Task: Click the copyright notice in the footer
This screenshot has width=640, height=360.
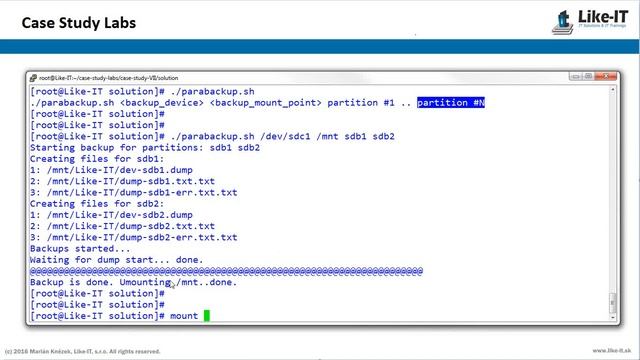Action: [82, 351]
